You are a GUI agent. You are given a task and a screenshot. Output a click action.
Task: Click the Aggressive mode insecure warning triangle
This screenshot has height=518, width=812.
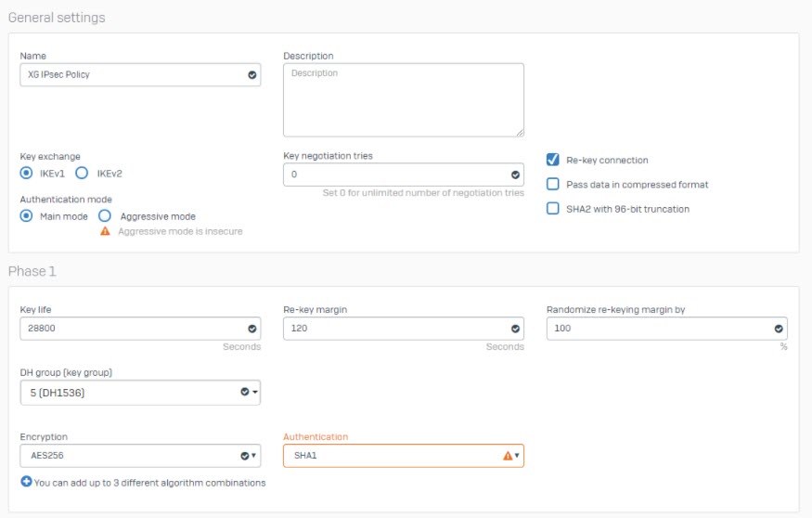pyautogui.click(x=105, y=231)
